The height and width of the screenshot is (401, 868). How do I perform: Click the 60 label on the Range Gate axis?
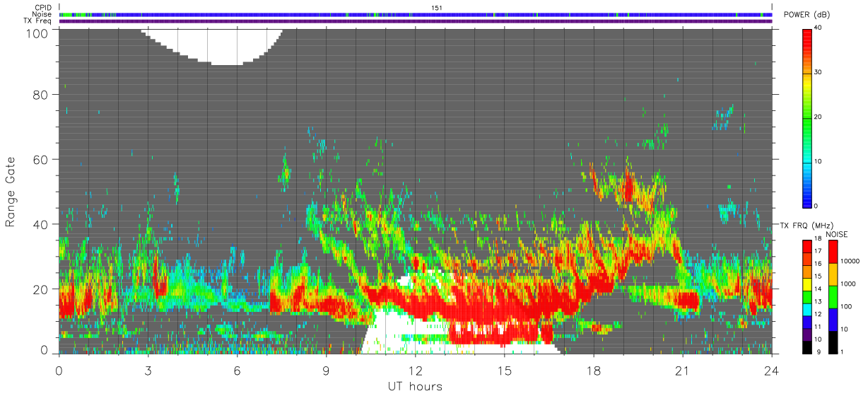[41, 159]
